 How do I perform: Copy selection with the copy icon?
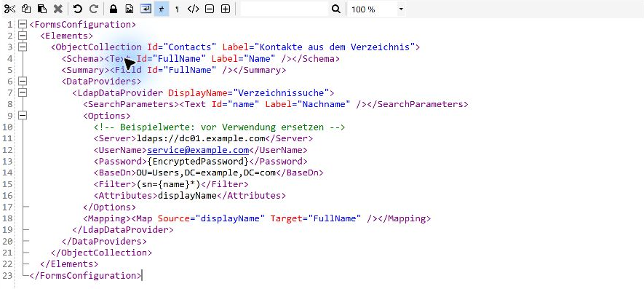click(x=26, y=9)
